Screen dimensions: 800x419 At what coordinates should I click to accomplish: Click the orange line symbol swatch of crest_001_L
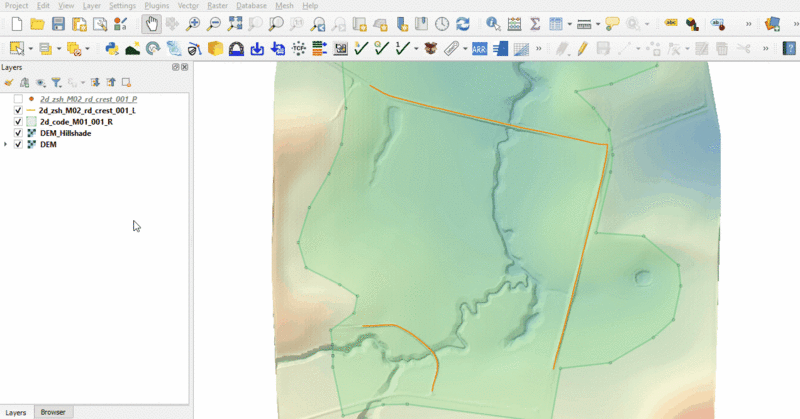click(31, 111)
